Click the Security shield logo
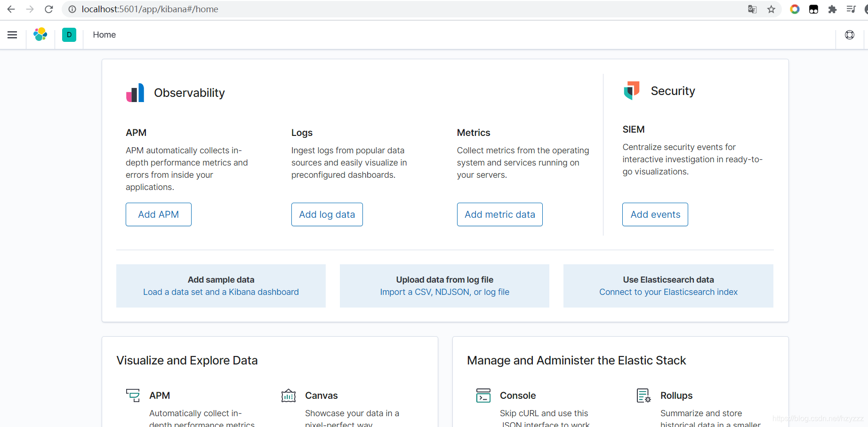Screen dimensions: 868x427 click(x=632, y=90)
